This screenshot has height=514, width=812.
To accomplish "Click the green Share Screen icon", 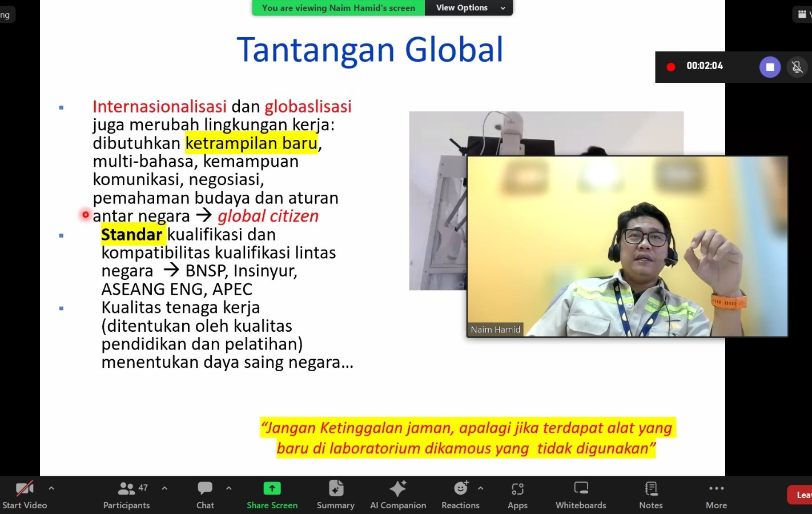I will pyautogui.click(x=272, y=489).
